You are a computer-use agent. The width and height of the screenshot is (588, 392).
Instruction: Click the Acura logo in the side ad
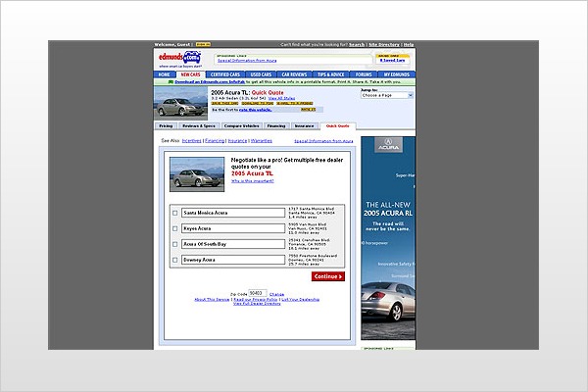[x=388, y=145]
